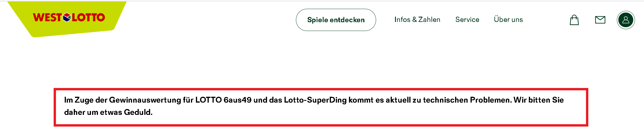Click the text LOTTO 6aus49 in notice
Screen dimensions: 644x140
coord(223,100)
